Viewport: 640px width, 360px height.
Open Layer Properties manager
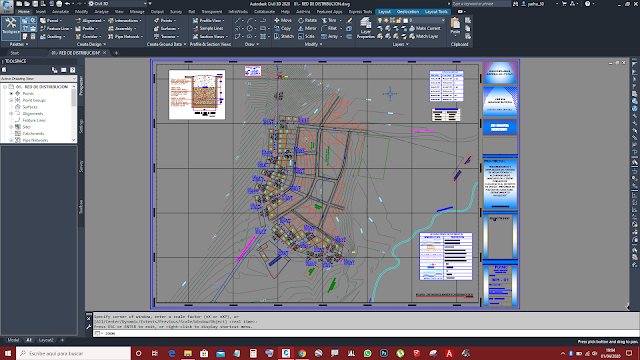[366, 28]
